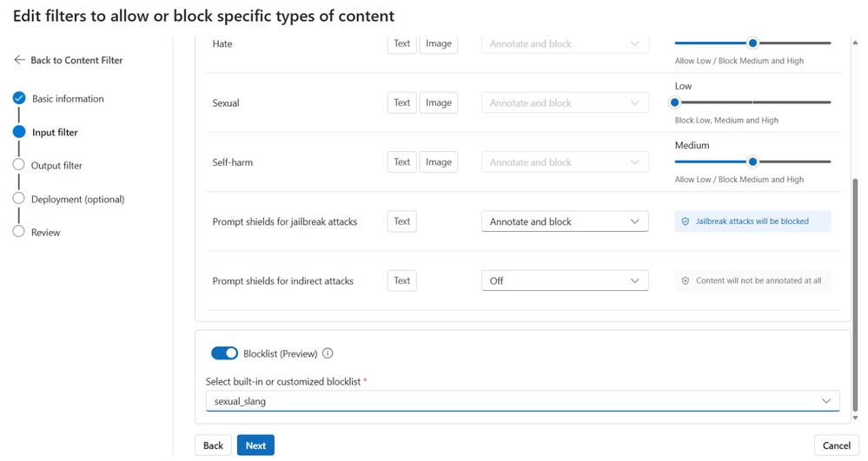Click the shield icon in indirect attacks notice

point(686,281)
